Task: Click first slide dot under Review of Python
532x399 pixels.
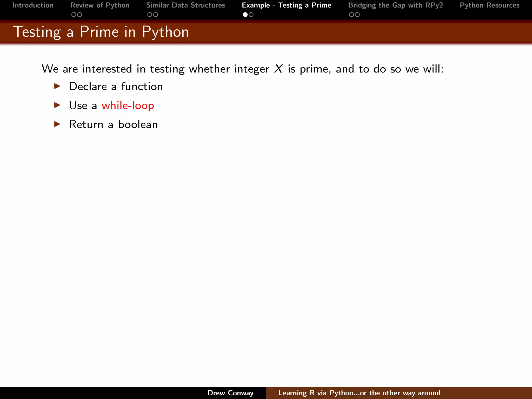Action: (x=74, y=15)
